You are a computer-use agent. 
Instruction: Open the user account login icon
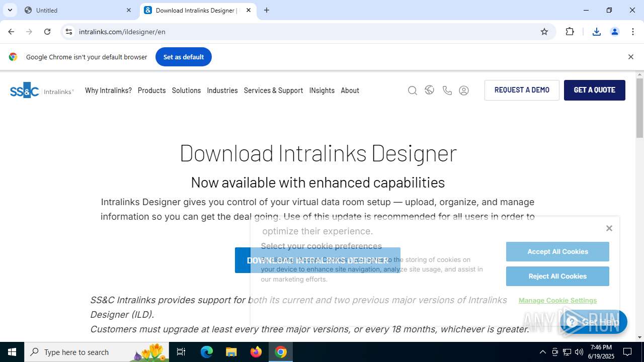pyautogui.click(x=464, y=90)
